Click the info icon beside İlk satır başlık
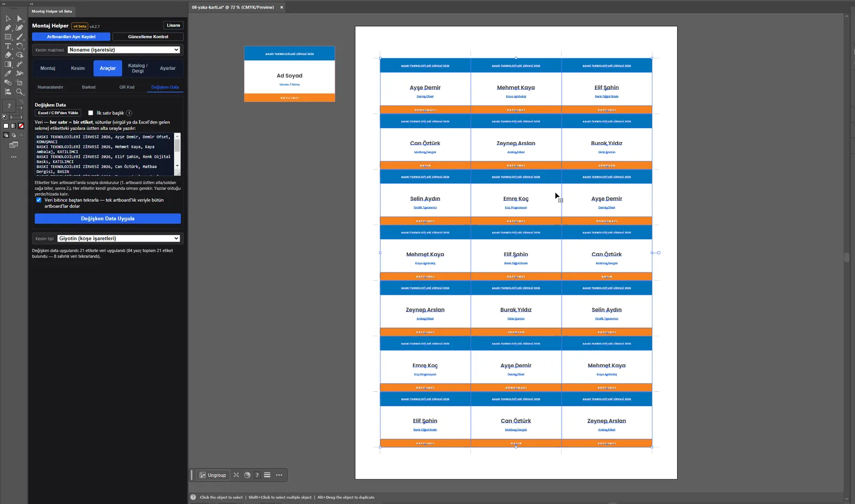This screenshot has width=855, height=504. coord(129,113)
